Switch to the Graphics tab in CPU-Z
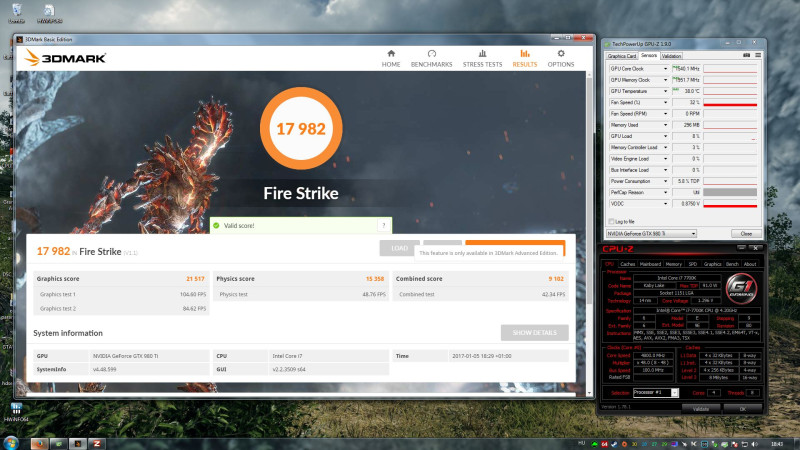 [x=712, y=264]
